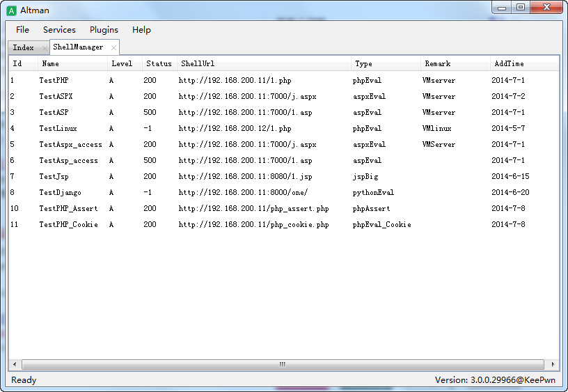Select the TestASPX shell entry
This screenshot has height=392, width=568.
point(56,96)
